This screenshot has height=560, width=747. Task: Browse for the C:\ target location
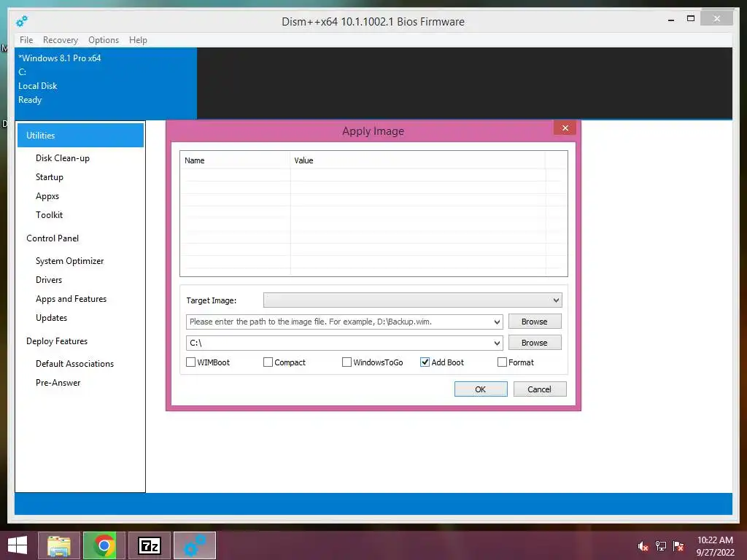(535, 343)
